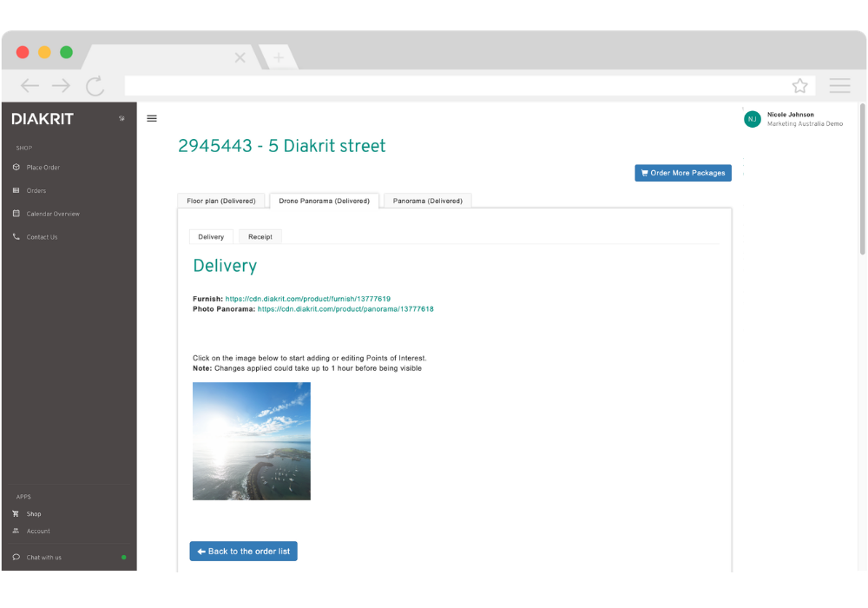The width and height of the screenshot is (868, 608).
Task: Click the Nicole Johnson user name
Action: click(x=791, y=115)
